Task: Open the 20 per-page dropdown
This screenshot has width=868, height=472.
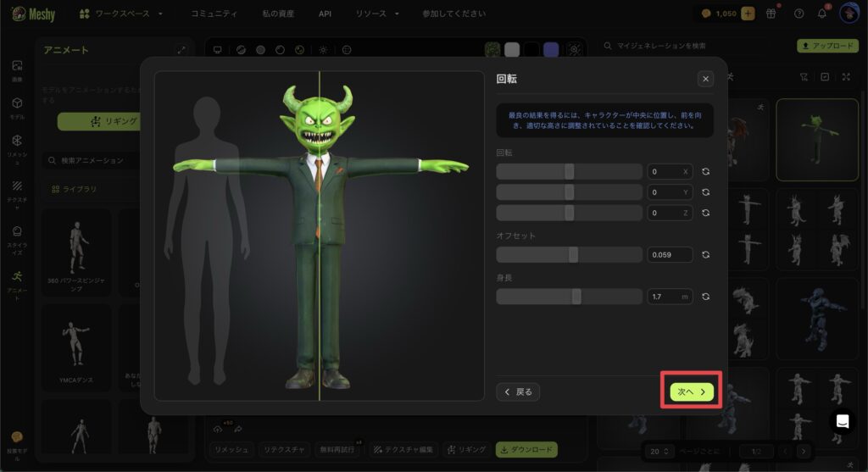Action: (659, 452)
